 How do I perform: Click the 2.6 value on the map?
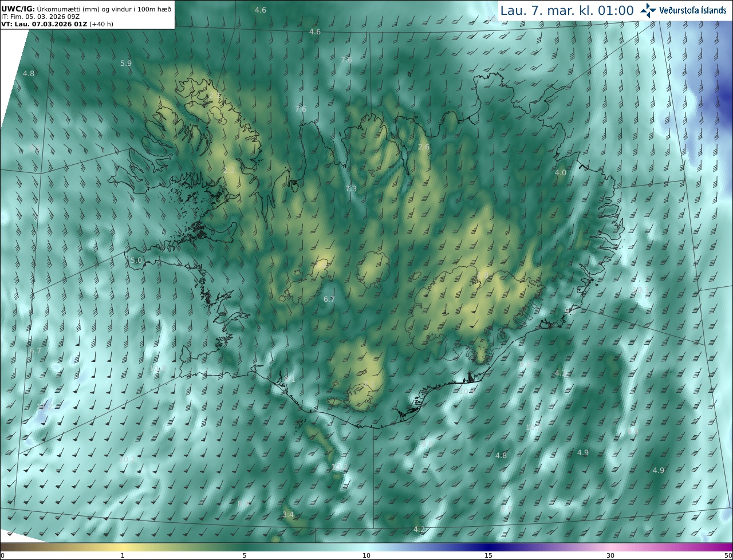pyautogui.click(x=424, y=147)
